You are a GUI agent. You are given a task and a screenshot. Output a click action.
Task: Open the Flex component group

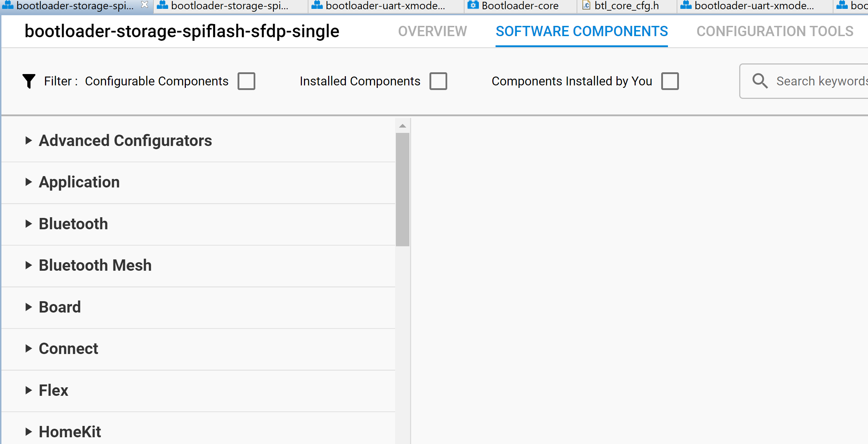coord(54,390)
